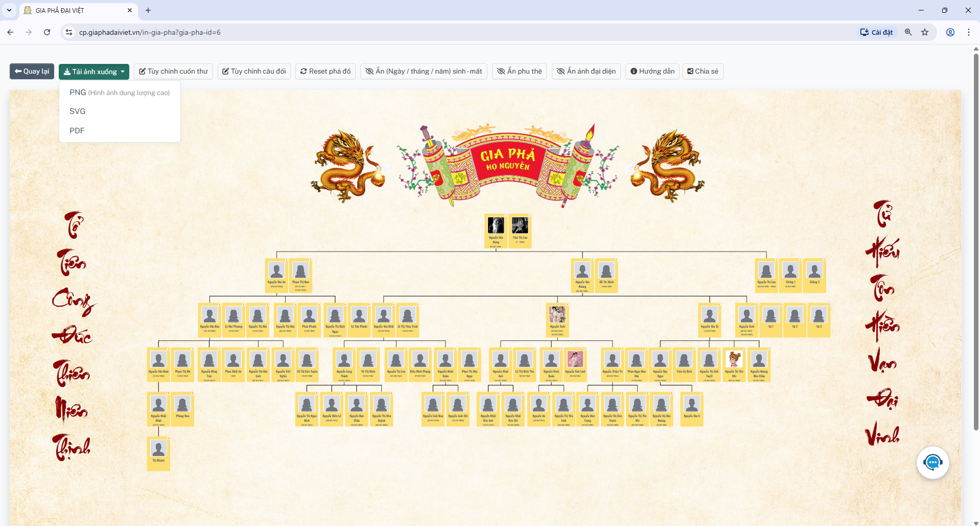The image size is (980, 526).
Task: Click the Chrome zoom magnifier icon
Action: (908, 32)
